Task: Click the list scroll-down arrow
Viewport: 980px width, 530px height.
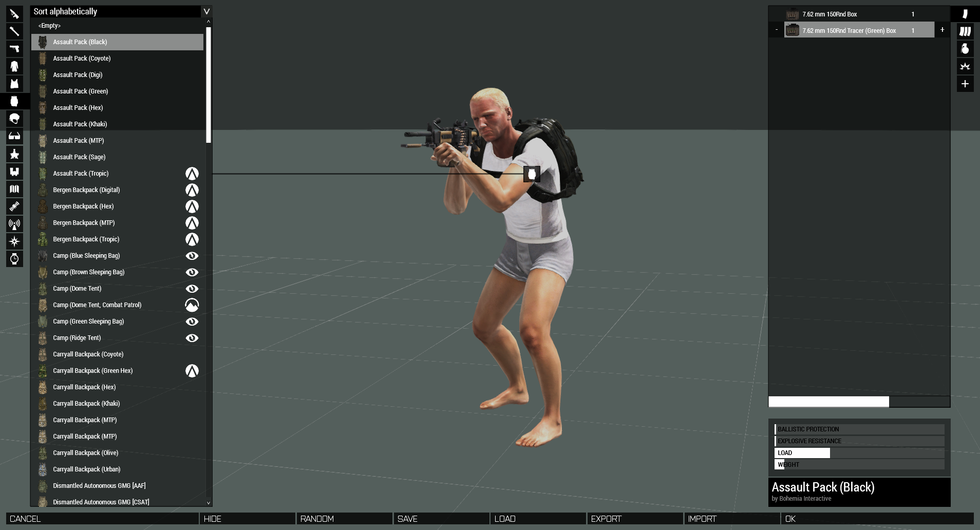Action: tap(209, 503)
